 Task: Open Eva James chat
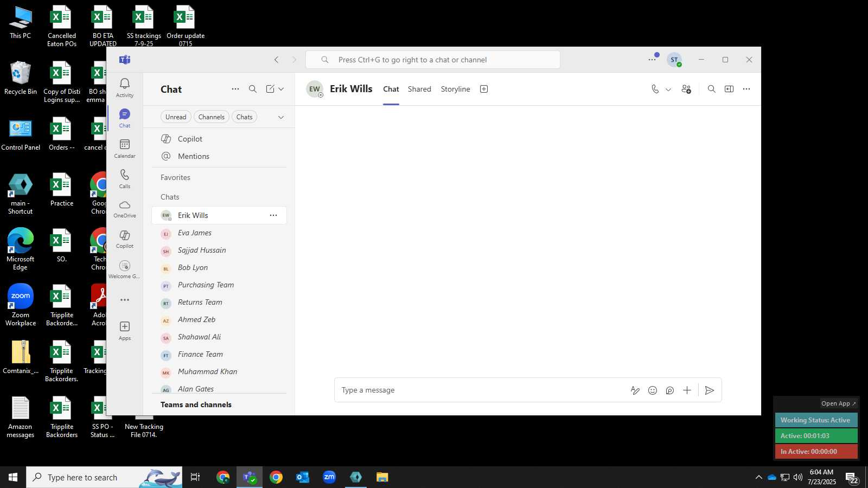219,233
